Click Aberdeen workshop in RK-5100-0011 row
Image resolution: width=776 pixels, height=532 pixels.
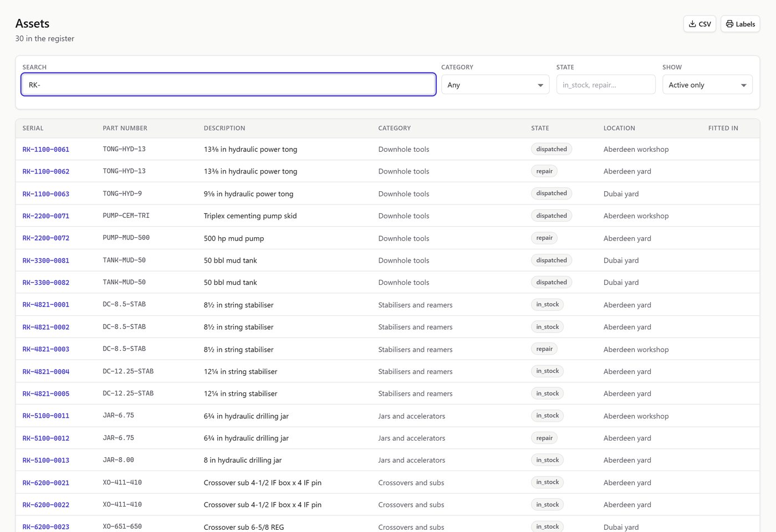click(636, 416)
